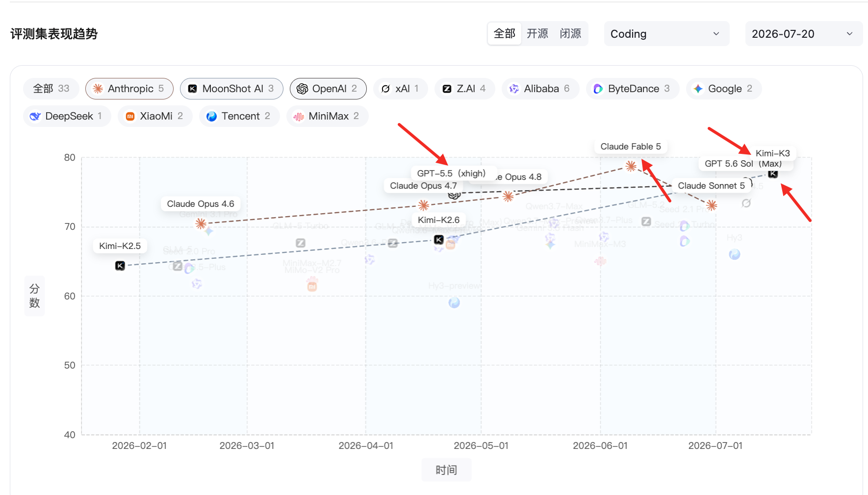Show XiaoMi models via its chip
This screenshot has width=868, height=495.
[155, 116]
